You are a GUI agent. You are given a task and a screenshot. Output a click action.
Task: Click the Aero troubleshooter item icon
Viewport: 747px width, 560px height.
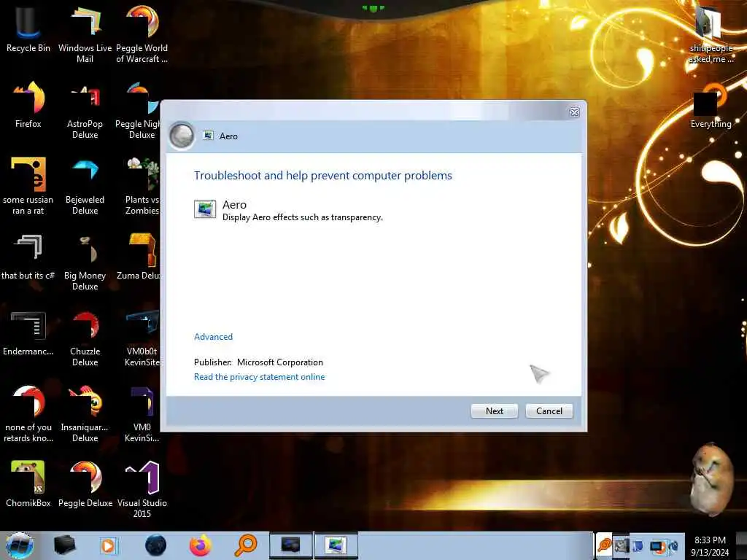click(205, 209)
